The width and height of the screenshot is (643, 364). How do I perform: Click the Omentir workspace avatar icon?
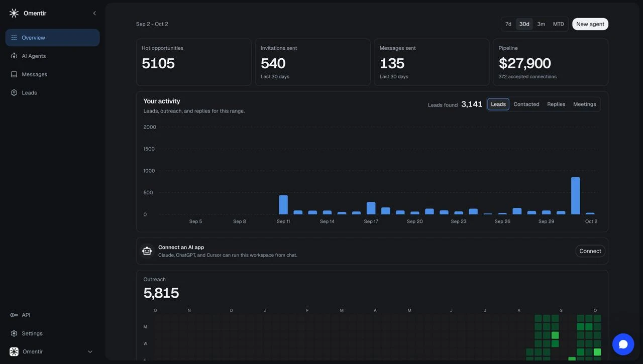click(x=14, y=351)
